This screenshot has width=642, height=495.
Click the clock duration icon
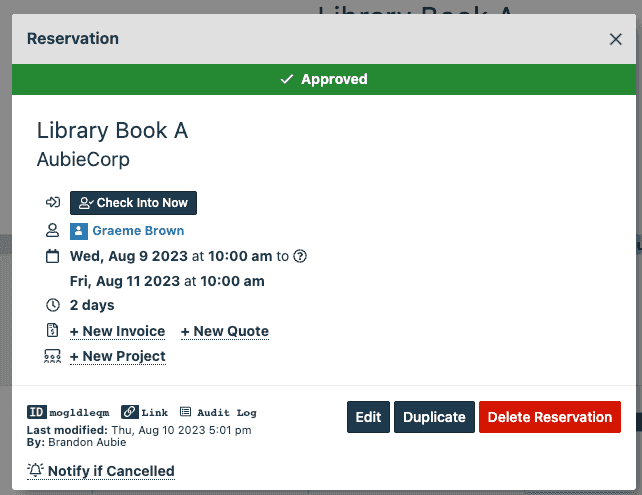point(53,305)
